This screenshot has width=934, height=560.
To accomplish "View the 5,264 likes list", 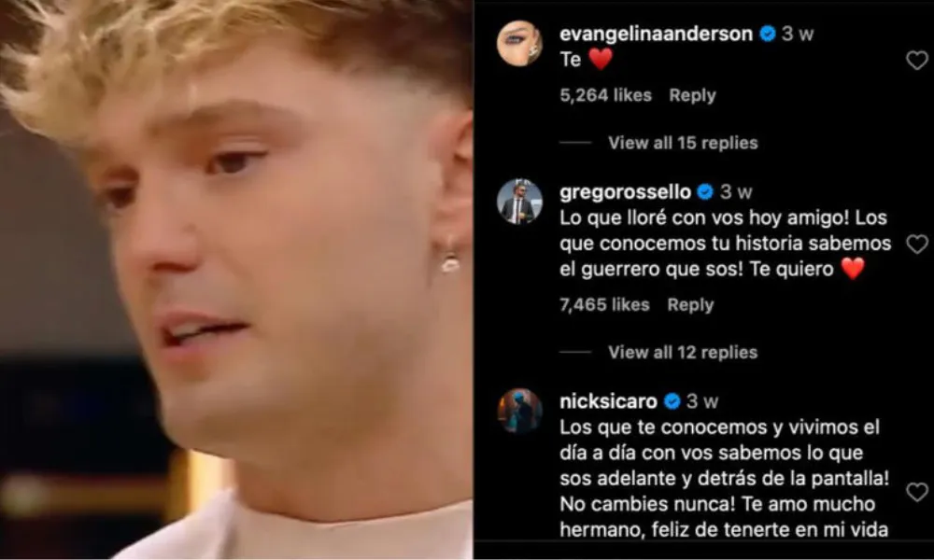I will 605,95.
